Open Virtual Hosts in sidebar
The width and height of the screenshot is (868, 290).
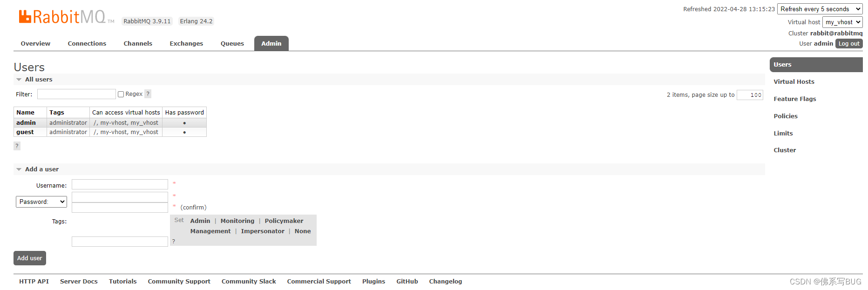[x=794, y=81]
